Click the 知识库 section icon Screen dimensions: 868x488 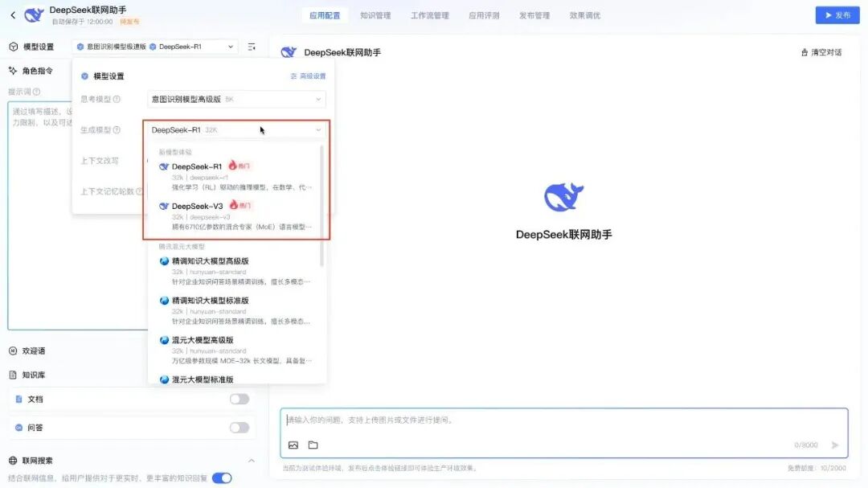click(14, 375)
